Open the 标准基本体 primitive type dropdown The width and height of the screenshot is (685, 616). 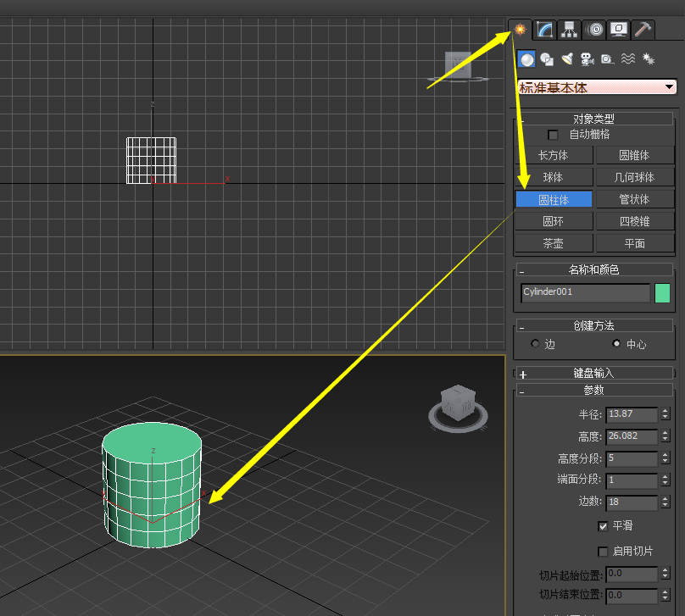tap(670, 87)
